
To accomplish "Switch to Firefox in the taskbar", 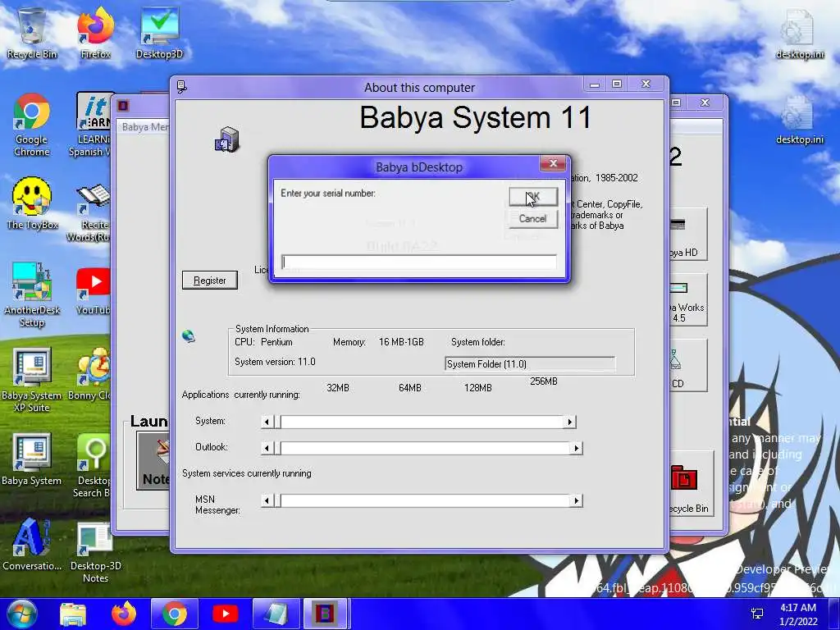I will (123, 614).
